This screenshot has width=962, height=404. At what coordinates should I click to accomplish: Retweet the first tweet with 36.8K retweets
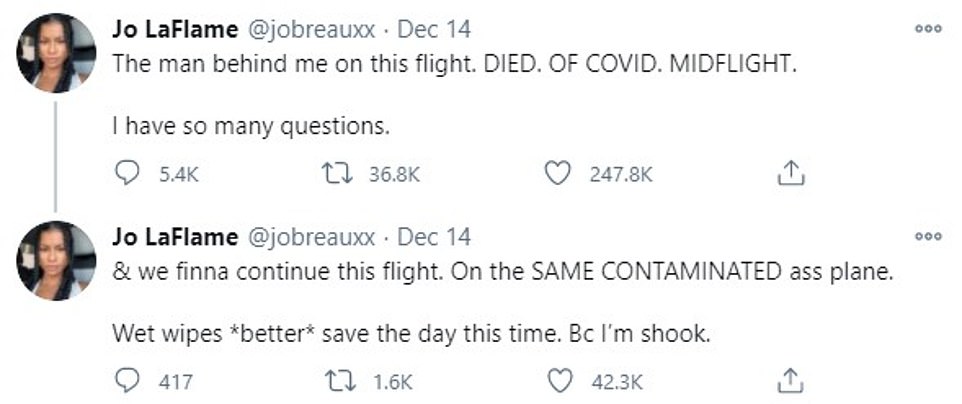coord(334,174)
